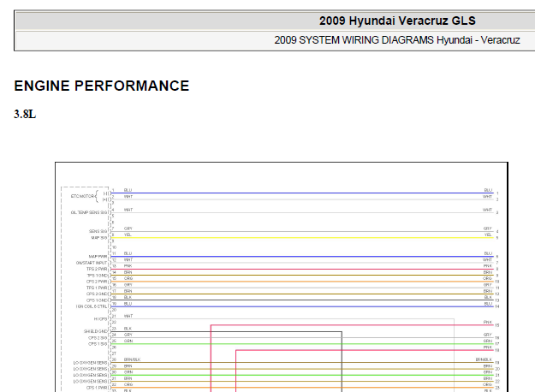Click the right "YEL" label at pin 5

click(x=488, y=235)
